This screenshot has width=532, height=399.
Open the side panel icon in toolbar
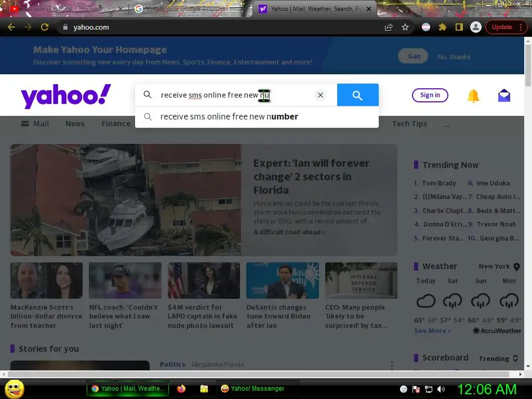point(459,27)
